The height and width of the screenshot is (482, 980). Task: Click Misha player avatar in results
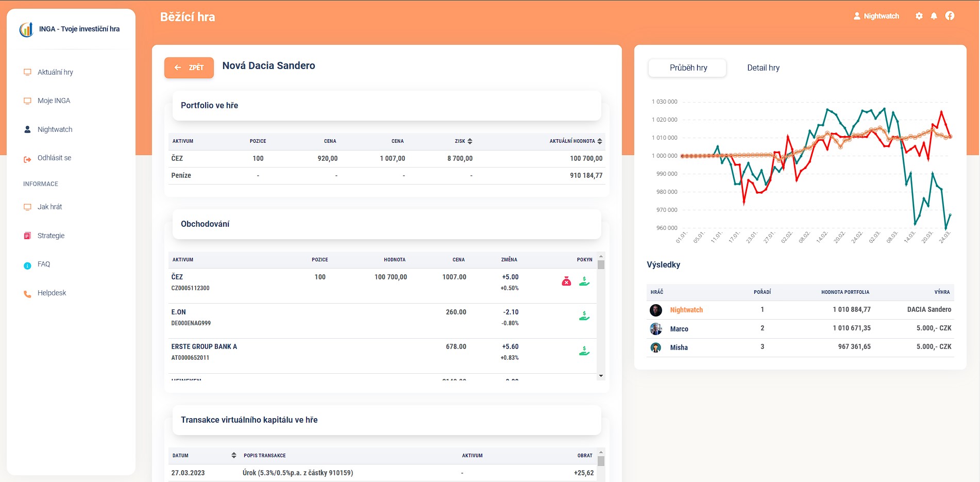click(656, 347)
